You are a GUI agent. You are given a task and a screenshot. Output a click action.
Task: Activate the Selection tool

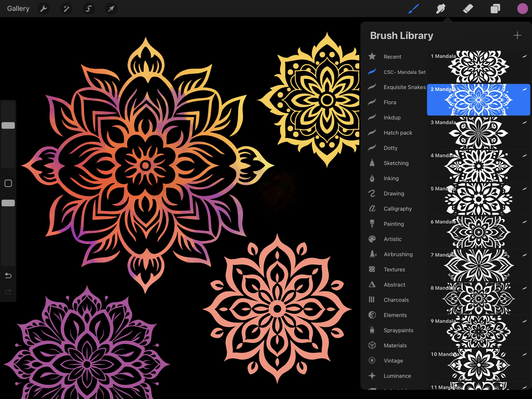click(x=89, y=9)
